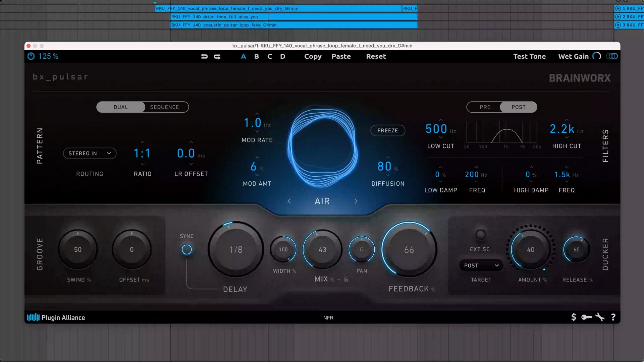
Task: Toggle the MIX lock icon
Action: click(x=346, y=279)
